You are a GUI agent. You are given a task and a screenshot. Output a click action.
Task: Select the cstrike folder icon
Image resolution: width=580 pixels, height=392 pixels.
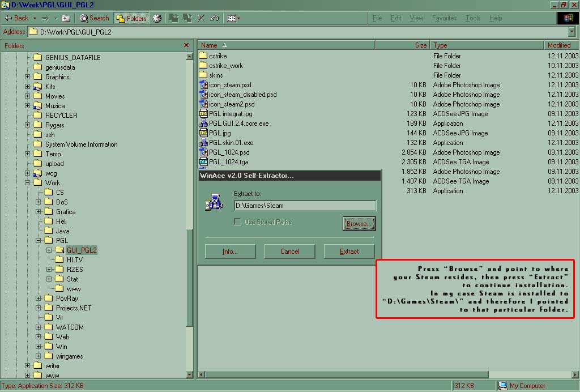click(x=203, y=56)
